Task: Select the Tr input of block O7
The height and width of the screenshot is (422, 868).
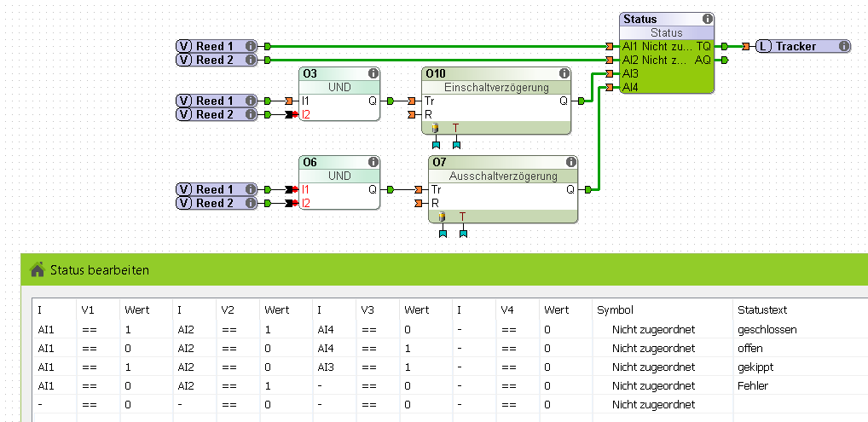Action: click(436, 189)
